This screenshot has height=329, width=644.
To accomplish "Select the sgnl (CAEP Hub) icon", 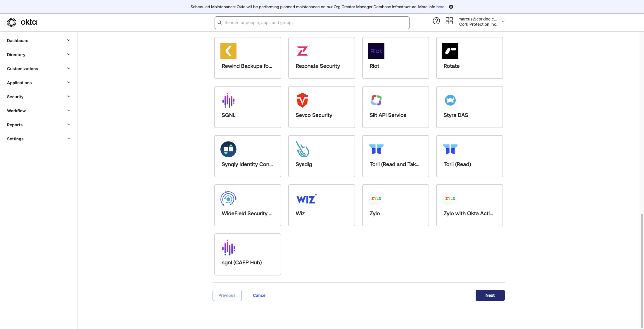I will tap(228, 247).
